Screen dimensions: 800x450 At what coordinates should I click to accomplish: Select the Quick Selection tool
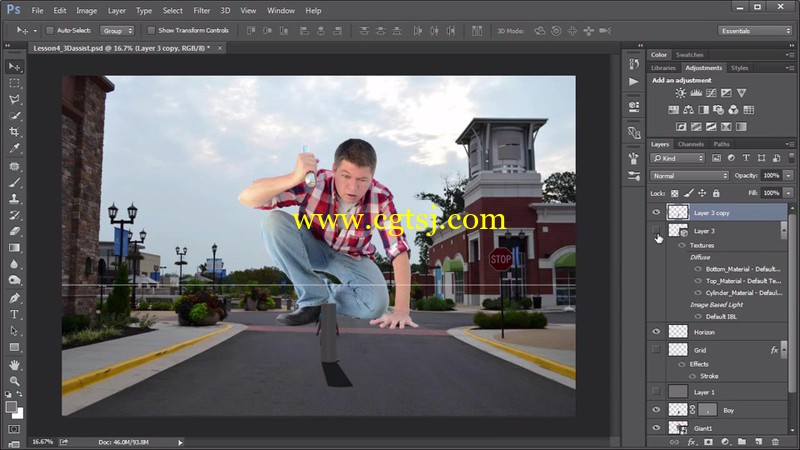tap(14, 115)
